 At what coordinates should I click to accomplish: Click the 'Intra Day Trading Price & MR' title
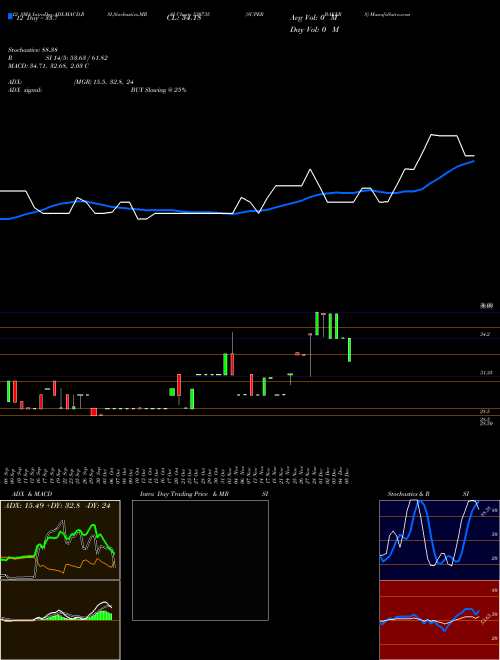(x=185, y=494)
